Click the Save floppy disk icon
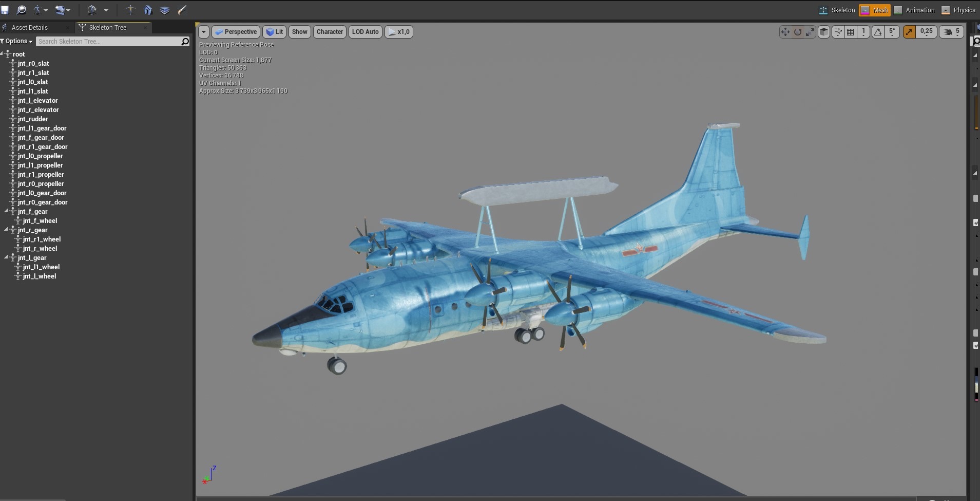980x501 pixels. (x=5, y=10)
